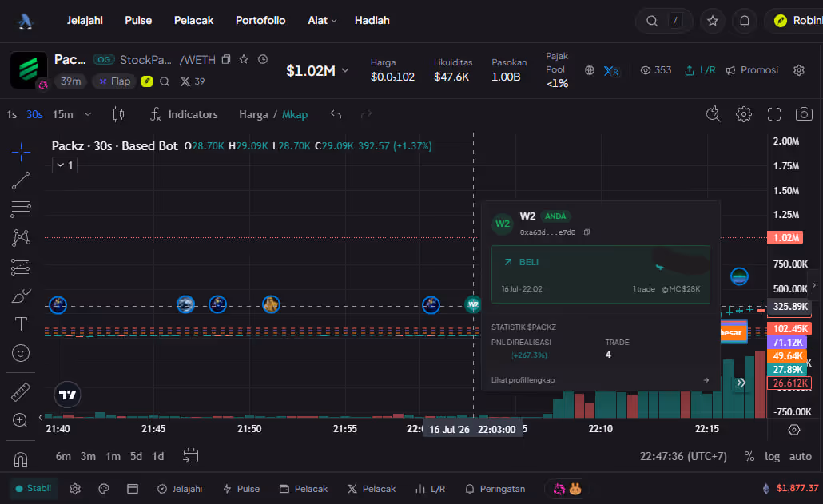
Task: Open the token website globe icon
Action: (x=590, y=70)
